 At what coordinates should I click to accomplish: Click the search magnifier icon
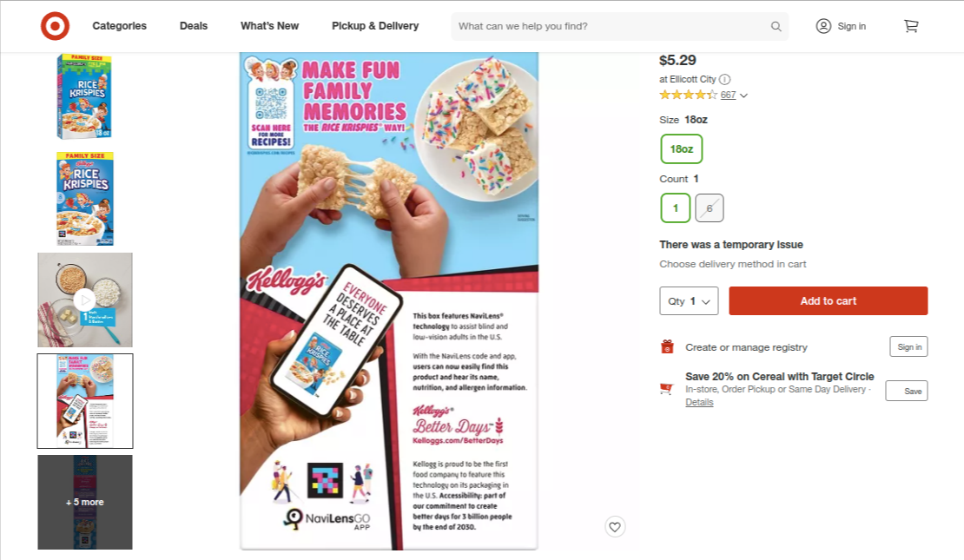point(776,26)
